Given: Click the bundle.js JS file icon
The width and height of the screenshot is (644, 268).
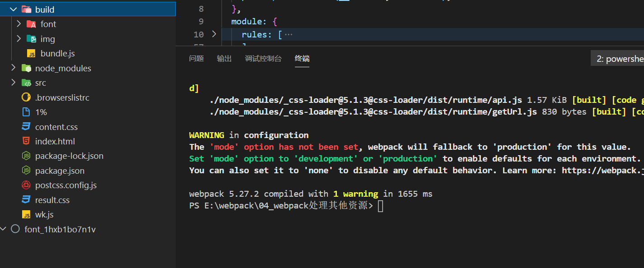Looking at the screenshot, I should click(x=31, y=54).
